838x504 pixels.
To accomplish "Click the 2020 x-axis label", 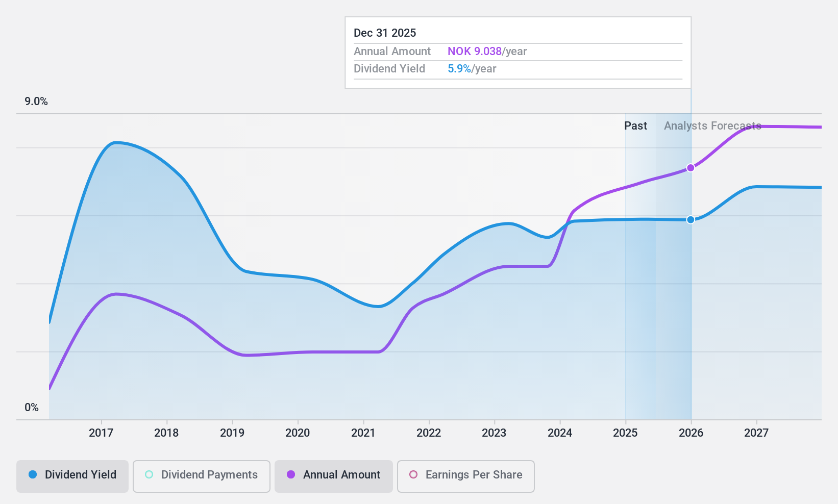I will (298, 433).
